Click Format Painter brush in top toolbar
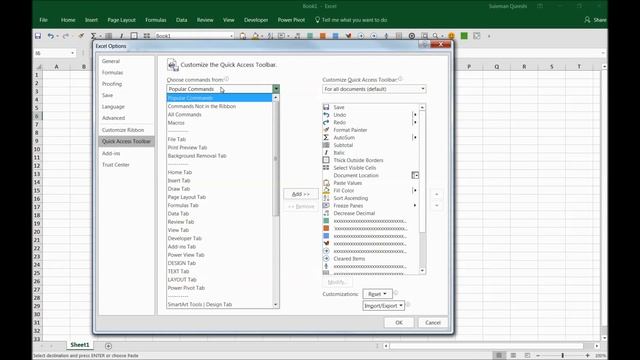The height and width of the screenshot is (360, 640). pyautogui.click(x=81, y=36)
